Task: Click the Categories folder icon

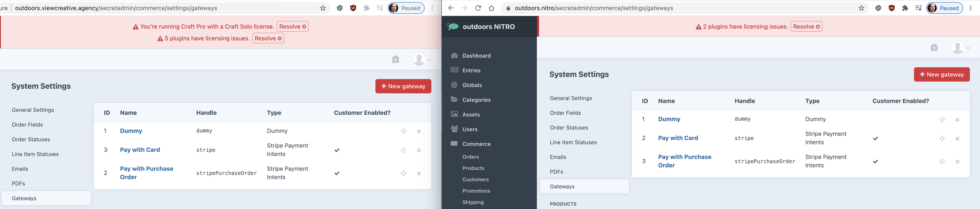Action: 454,99
